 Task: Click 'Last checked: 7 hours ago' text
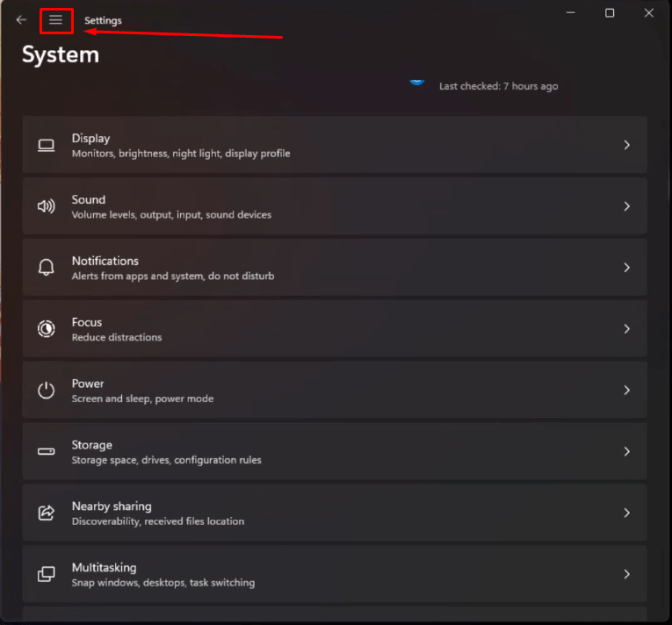pos(498,86)
